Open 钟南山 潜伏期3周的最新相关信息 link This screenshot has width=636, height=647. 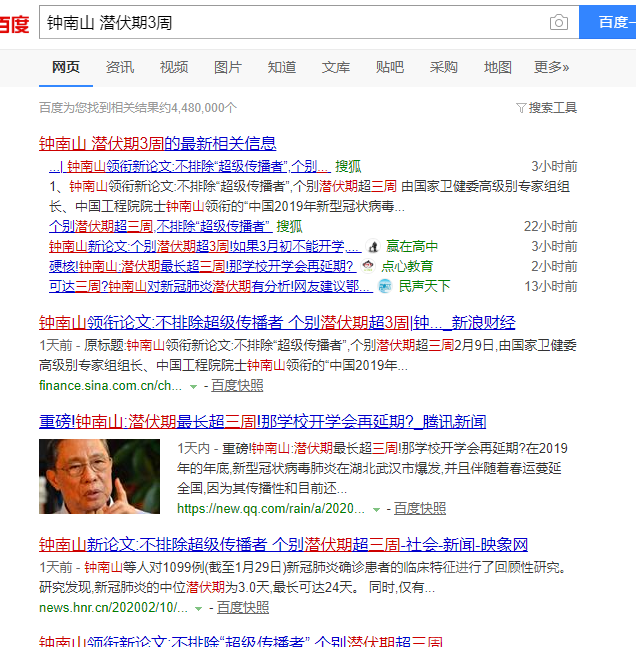tap(157, 144)
